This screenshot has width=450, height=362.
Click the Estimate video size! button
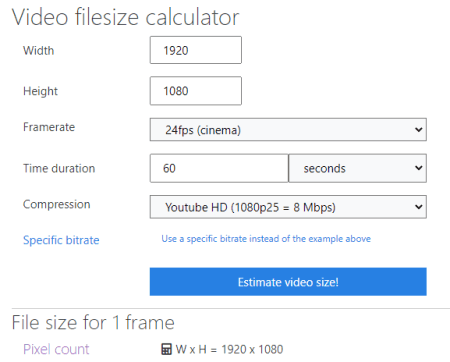[288, 282]
